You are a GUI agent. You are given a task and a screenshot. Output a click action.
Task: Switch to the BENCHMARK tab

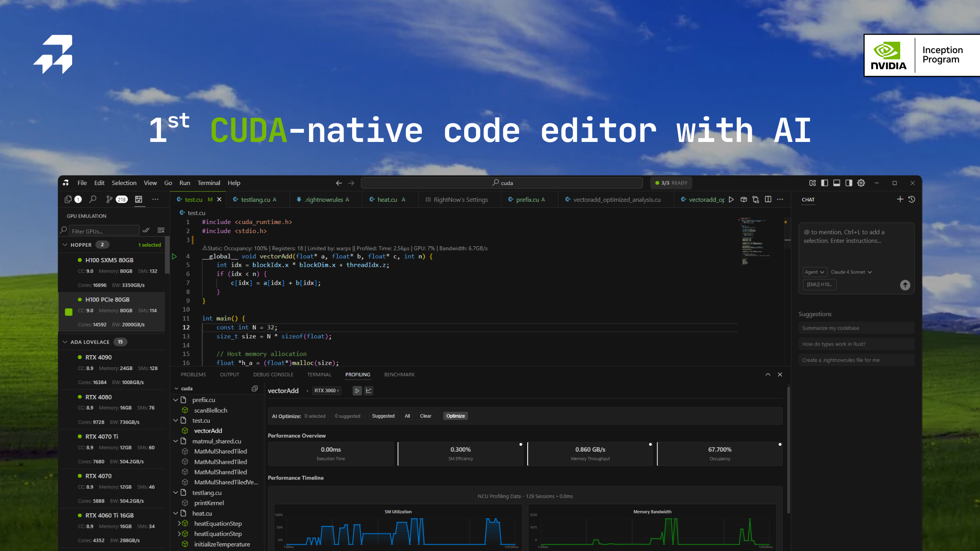(399, 375)
